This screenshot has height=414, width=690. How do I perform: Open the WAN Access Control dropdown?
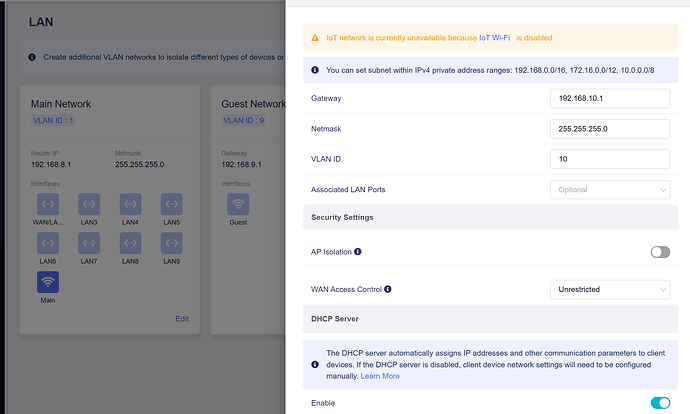click(x=610, y=289)
